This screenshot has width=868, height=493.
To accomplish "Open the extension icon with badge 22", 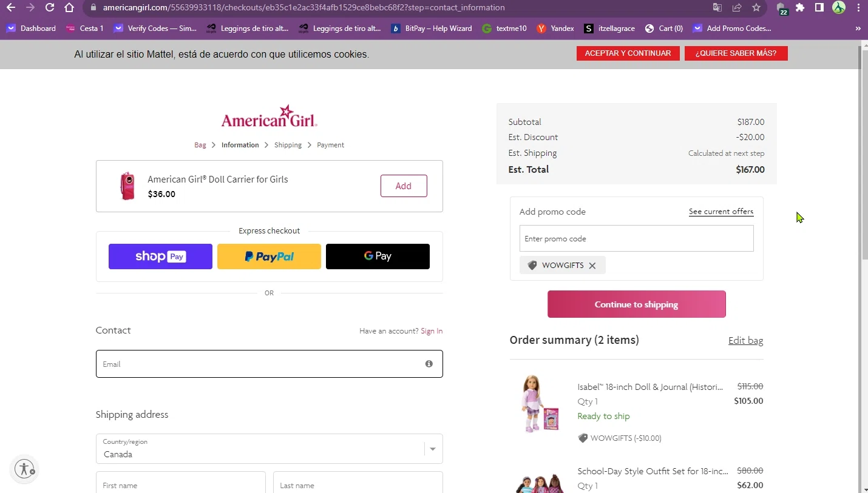I will coord(782,8).
